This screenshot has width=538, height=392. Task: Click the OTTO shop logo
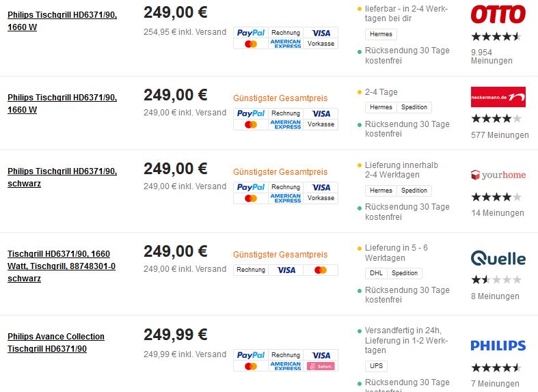point(498,14)
